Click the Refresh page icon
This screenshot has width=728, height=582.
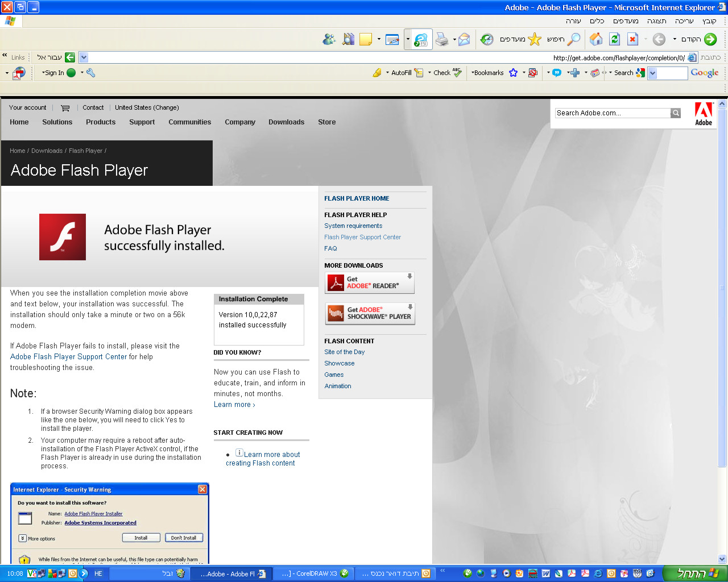pos(614,39)
